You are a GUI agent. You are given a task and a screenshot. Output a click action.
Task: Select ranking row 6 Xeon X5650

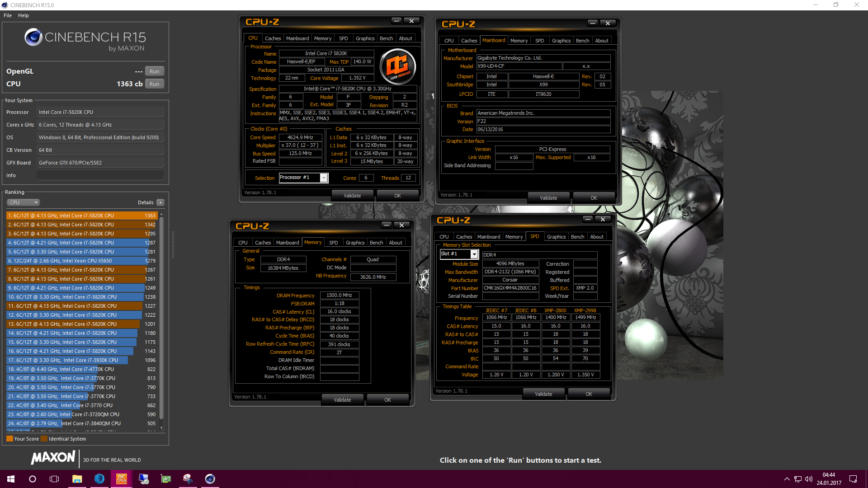(x=81, y=261)
